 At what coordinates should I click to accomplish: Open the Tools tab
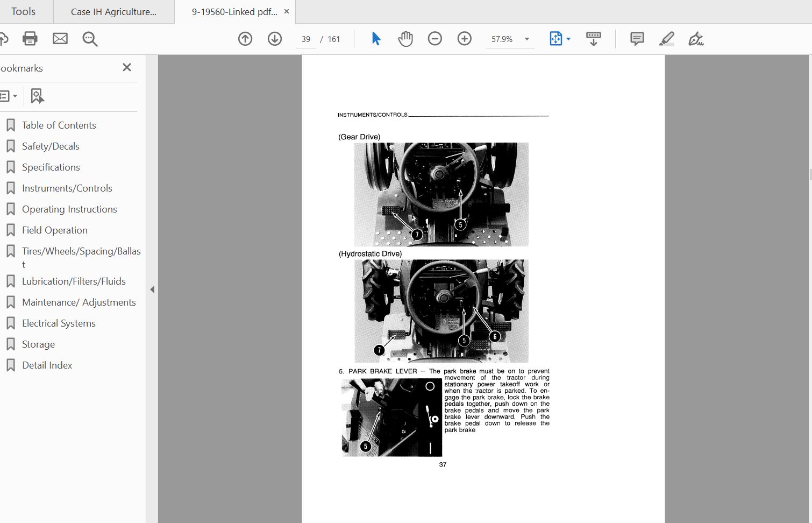(24, 11)
